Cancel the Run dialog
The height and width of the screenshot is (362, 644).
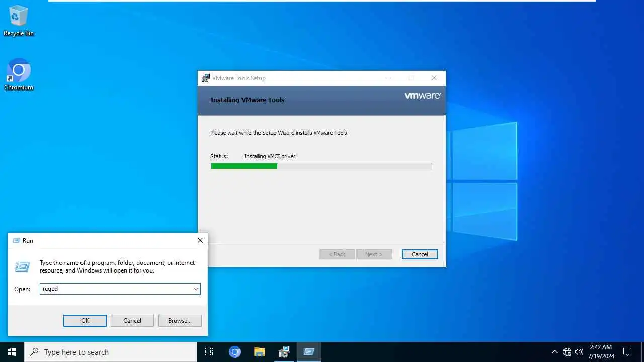(132, 321)
